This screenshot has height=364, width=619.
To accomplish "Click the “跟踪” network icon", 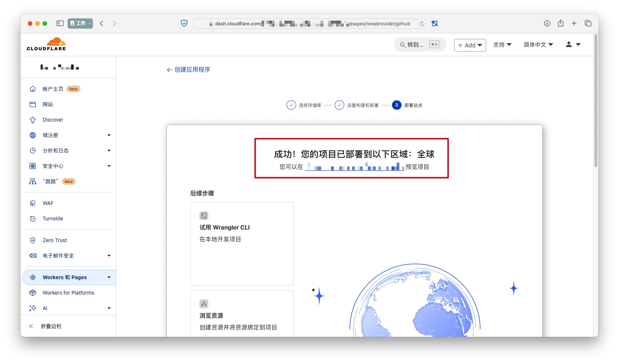I will point(33,181).
